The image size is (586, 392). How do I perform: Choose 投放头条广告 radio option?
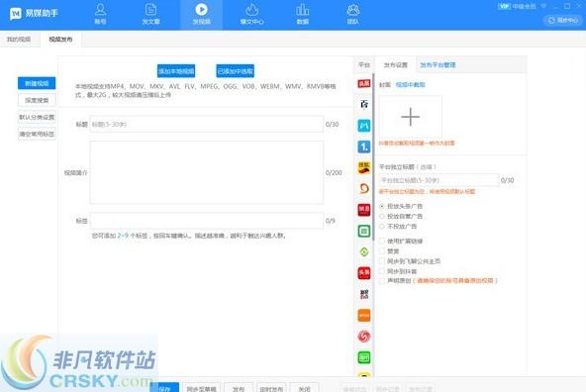pos(382,206)
